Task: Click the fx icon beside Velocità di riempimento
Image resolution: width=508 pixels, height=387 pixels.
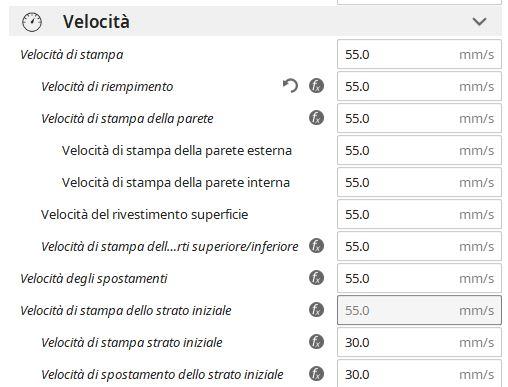Action: pyautogui.click(x=316, y=86)
